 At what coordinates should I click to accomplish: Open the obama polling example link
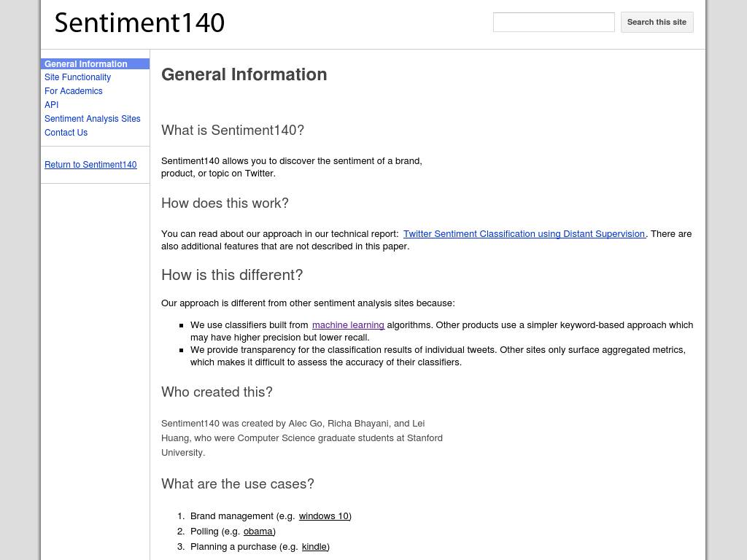(258, 532)
